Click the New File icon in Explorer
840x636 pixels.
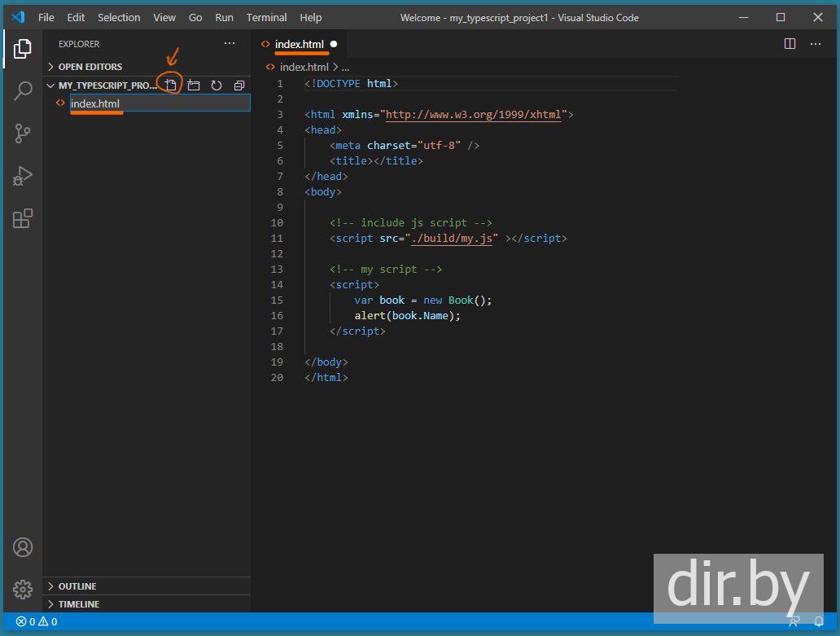[x=171, y=85]
